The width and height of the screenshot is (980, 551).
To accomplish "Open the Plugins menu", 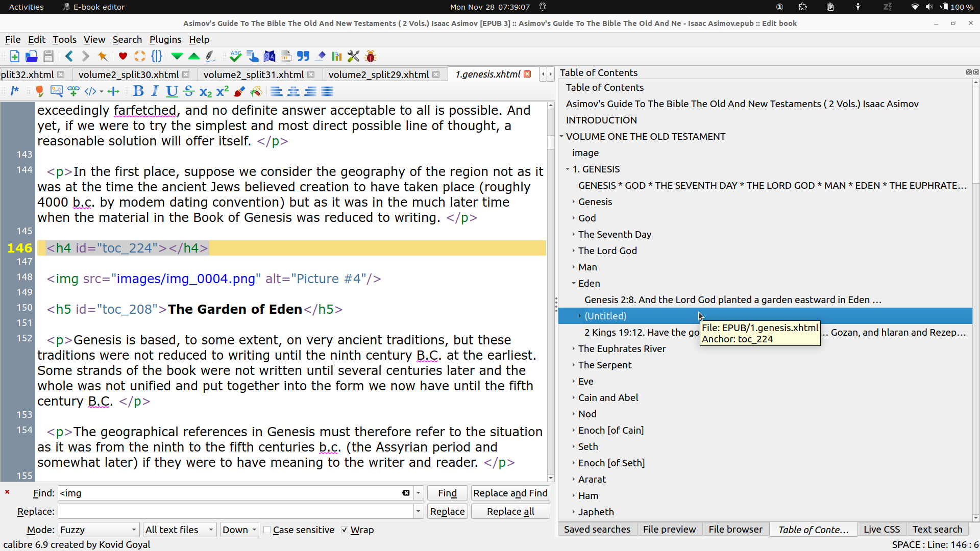I will point(165,39).
